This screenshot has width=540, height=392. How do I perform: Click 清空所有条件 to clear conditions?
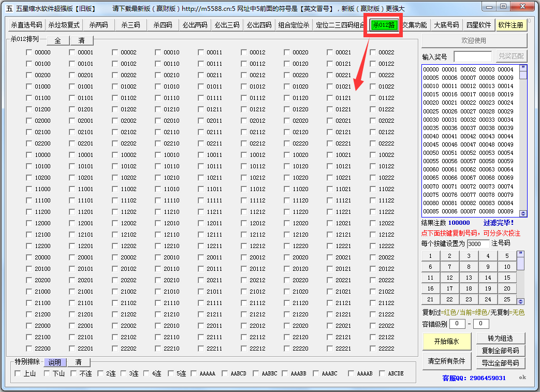[x=446, y=360]
